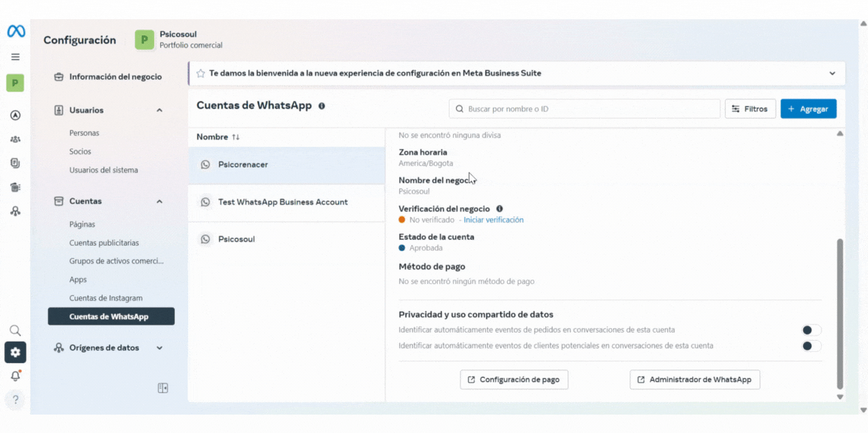
Task: Click the search magnifier in left rail
Action: (x=15, y=330)
